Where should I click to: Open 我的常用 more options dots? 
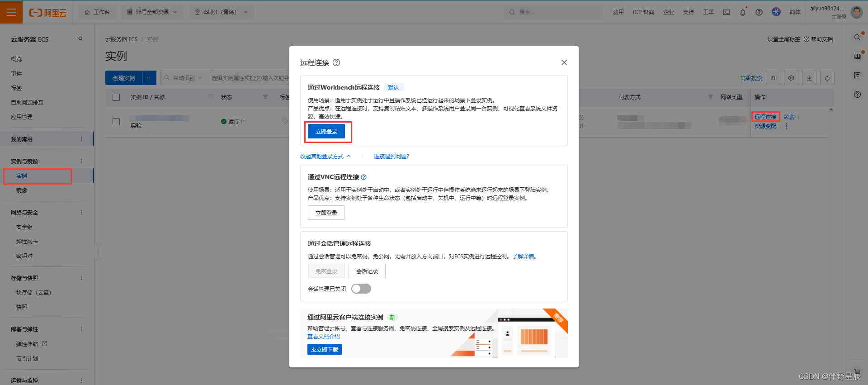coord(81,139)
